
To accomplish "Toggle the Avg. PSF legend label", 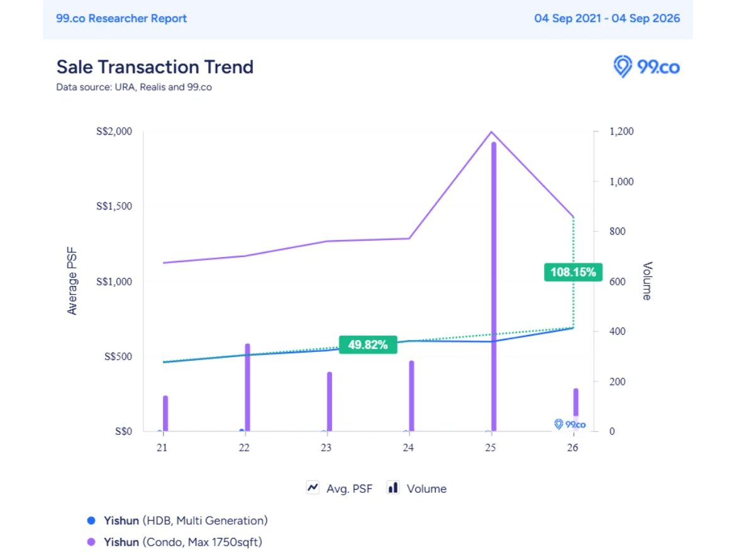I will [349, 488].
